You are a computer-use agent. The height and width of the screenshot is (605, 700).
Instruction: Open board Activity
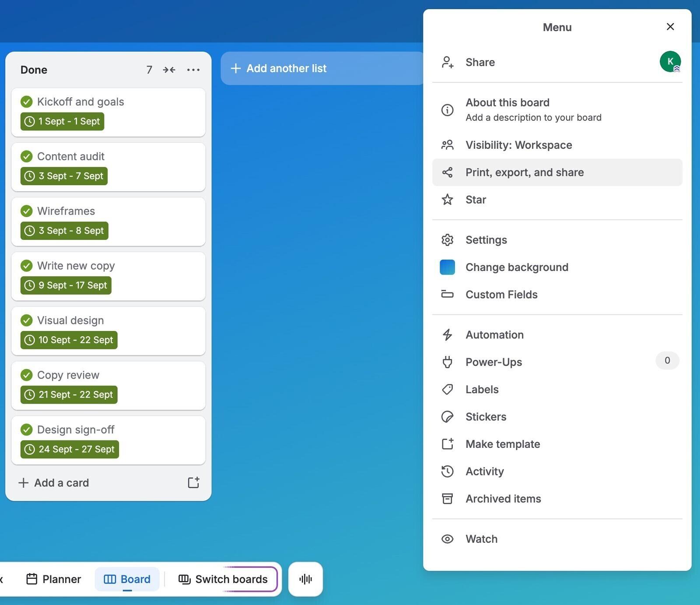pyautogui.click(x=557, y=471)
